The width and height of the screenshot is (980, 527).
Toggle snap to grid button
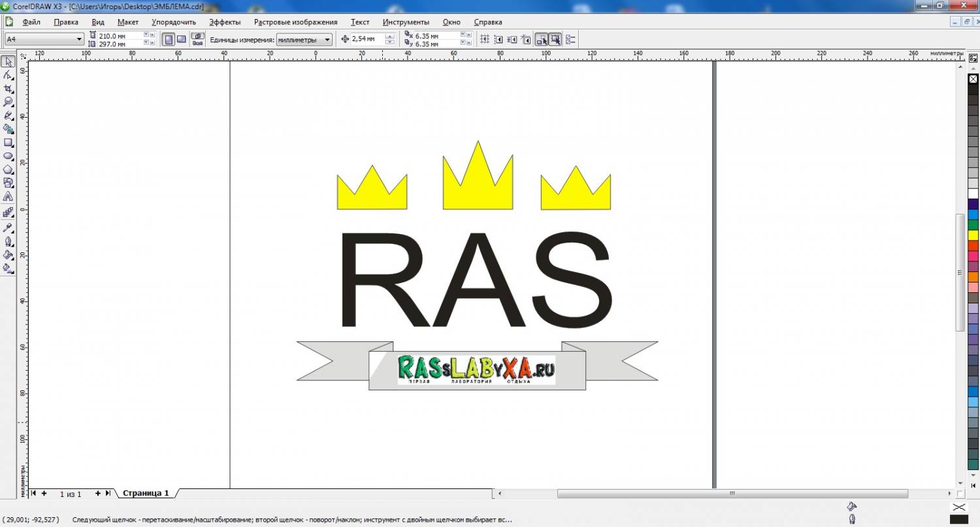pos(485,39)
